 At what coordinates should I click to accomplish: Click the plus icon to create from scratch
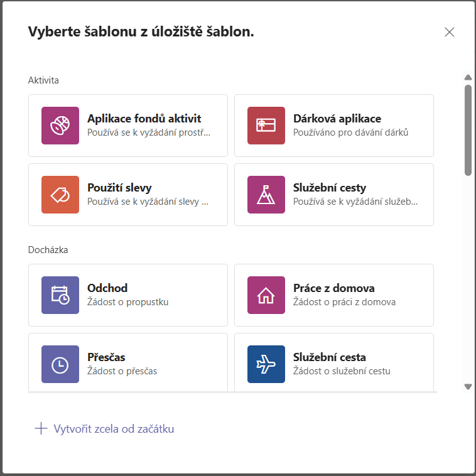coord(41,429)
